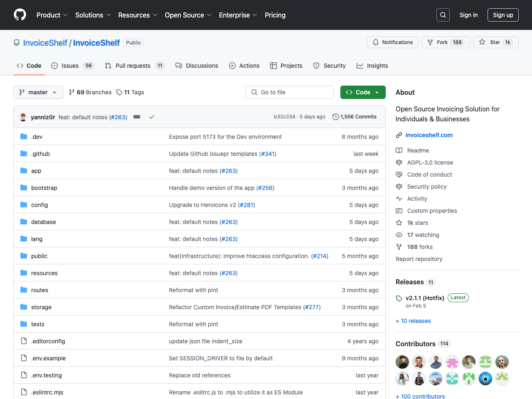The height and width of the screenshot is (399, 532).
Task: Open the .editorconfig file
Action: (48, 341)
